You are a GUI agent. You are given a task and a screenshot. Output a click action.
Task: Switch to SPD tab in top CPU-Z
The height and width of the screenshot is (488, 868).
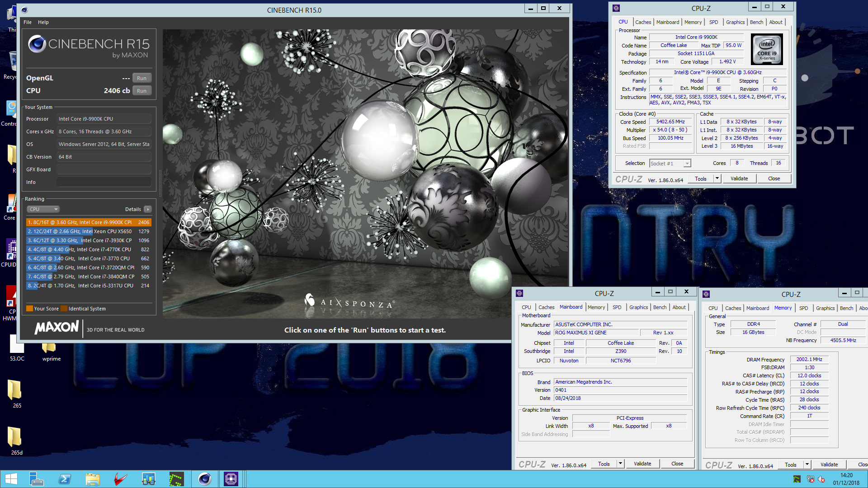click(713, 22)
